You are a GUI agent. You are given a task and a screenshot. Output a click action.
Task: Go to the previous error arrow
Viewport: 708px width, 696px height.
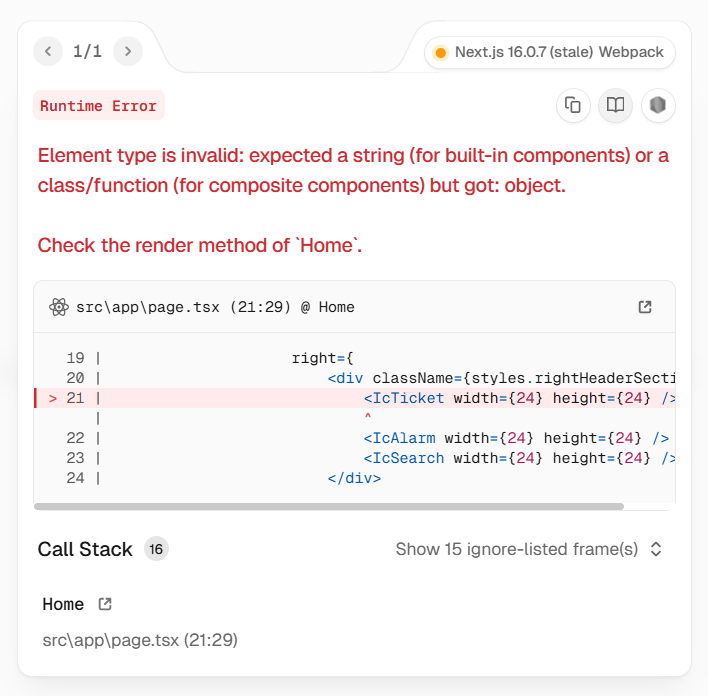point(48,51)
